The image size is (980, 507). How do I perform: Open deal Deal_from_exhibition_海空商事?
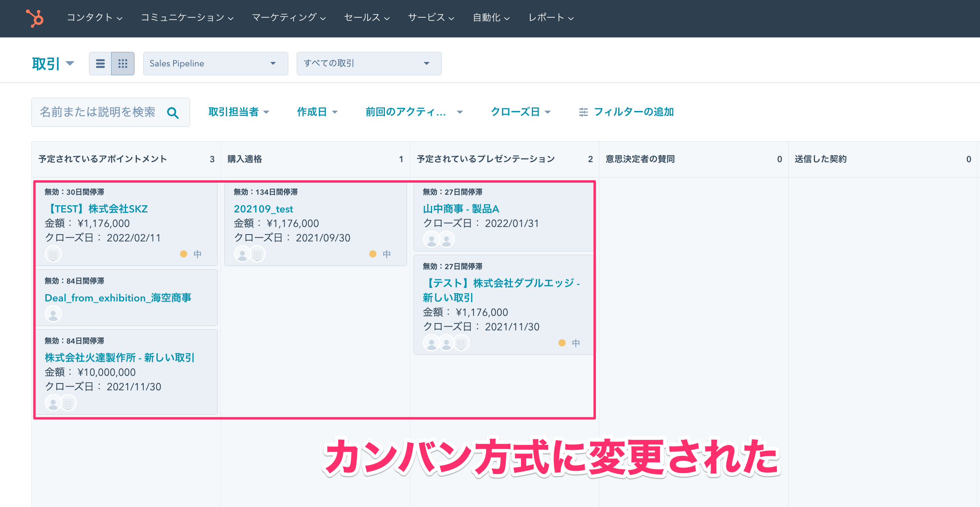point(118,298)
